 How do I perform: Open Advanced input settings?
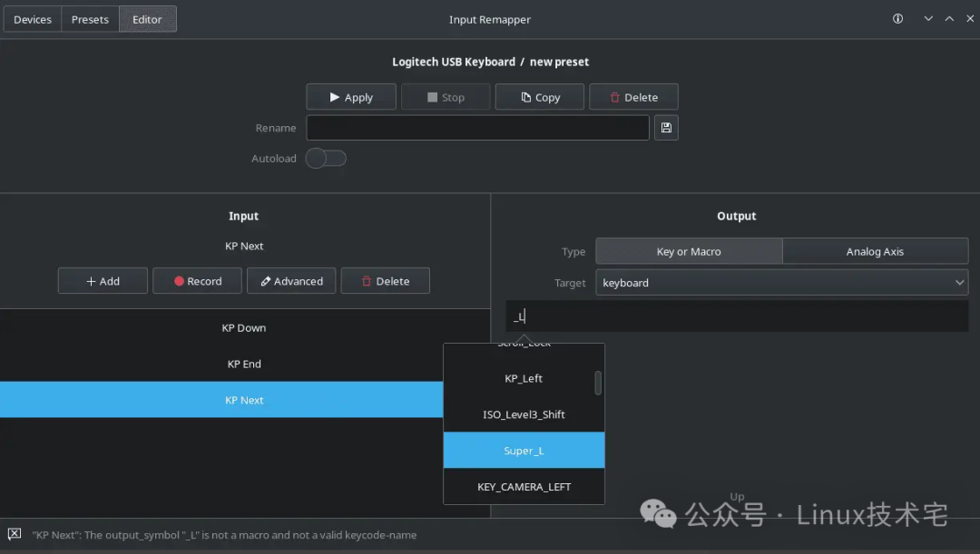291,281
